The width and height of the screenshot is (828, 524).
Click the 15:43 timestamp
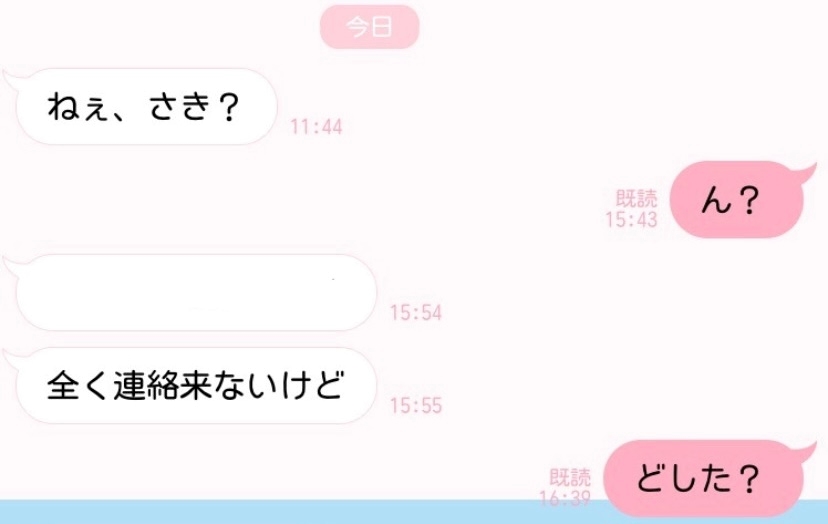tap(632, 219)
